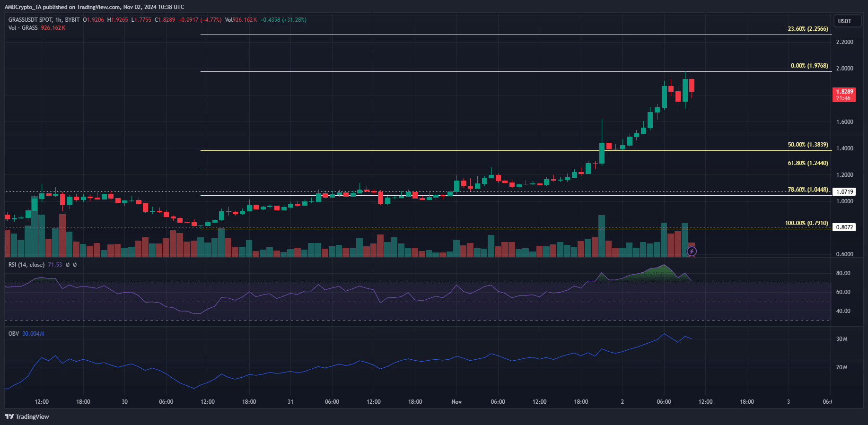Select the Vol · GRASS indicator legend

coord(23,28)
